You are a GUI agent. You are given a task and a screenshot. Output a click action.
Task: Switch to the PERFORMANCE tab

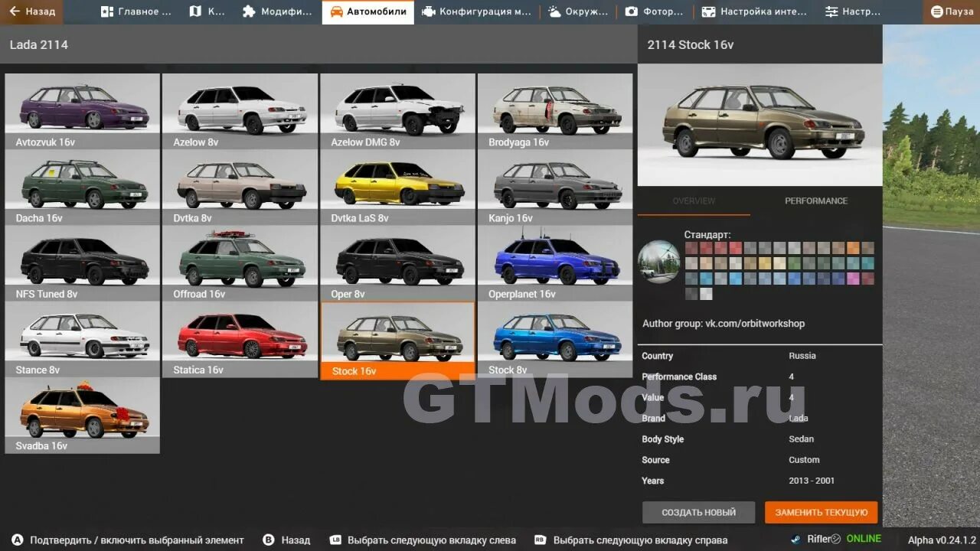point(816,201)
